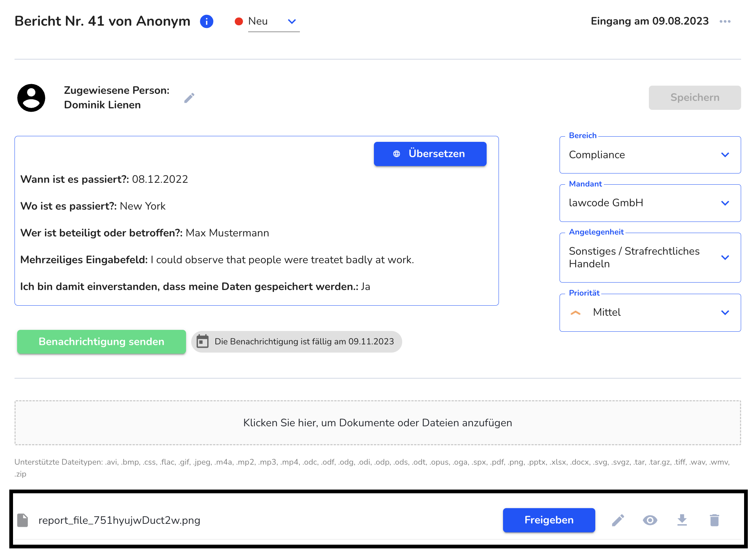The height and width of the screenshot is (551, 756).
Task: Click the Speichern button
Action: tap(695, 98)
